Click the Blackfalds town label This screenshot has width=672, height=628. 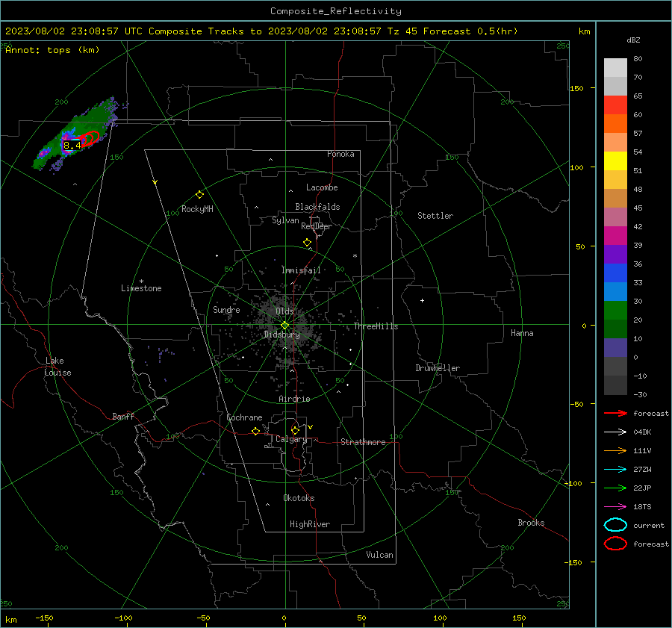pyautogui.click(x=317, y=207)
